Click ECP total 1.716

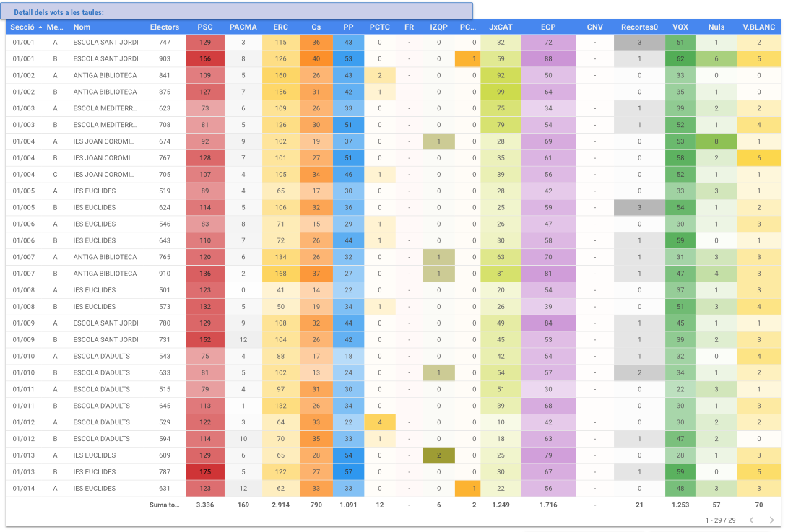click(548, 505)
